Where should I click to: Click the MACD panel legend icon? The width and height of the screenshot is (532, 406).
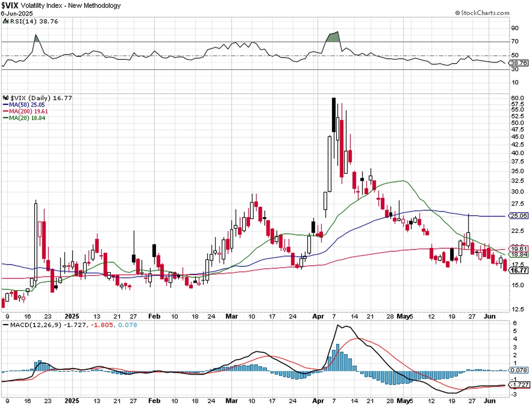coord(5,325)
